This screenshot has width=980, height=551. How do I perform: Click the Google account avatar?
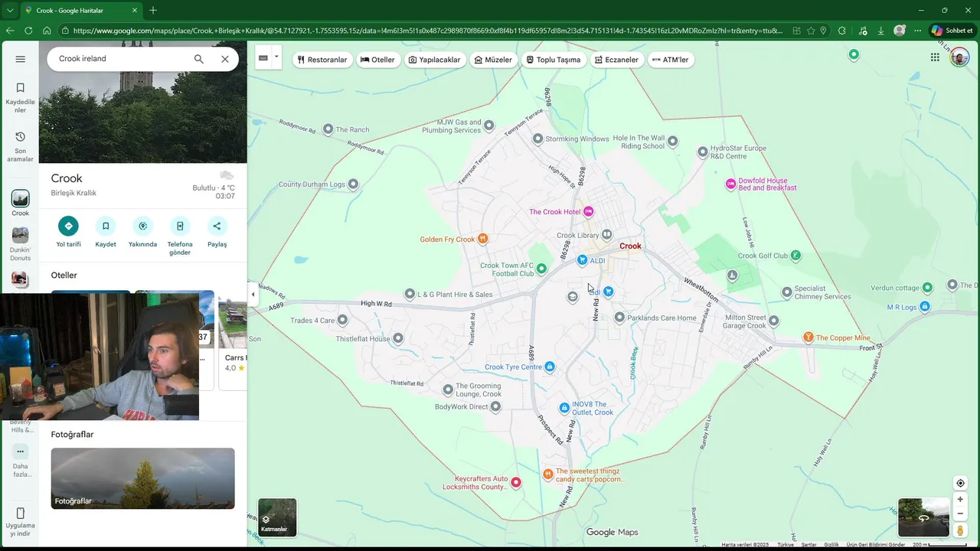[959, 57]
